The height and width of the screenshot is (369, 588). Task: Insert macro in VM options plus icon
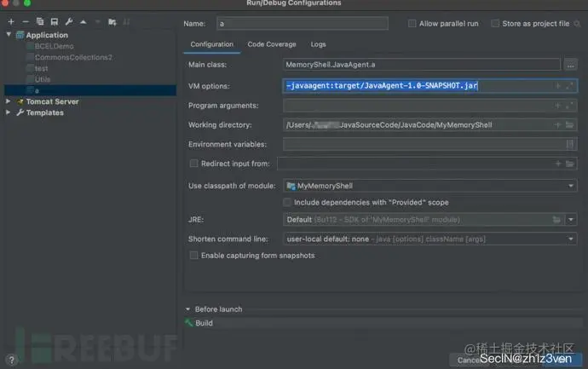(558, 86)
